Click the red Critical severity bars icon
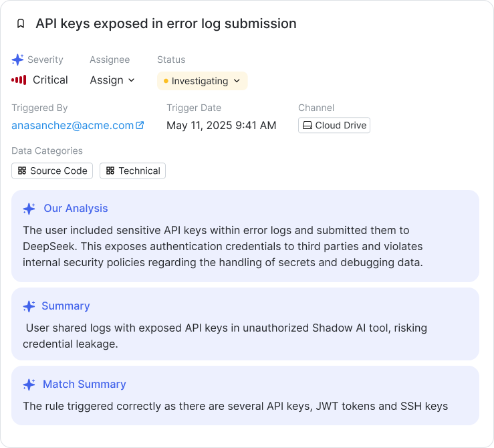This screenshot has height=448, width=494. [19, 80]
